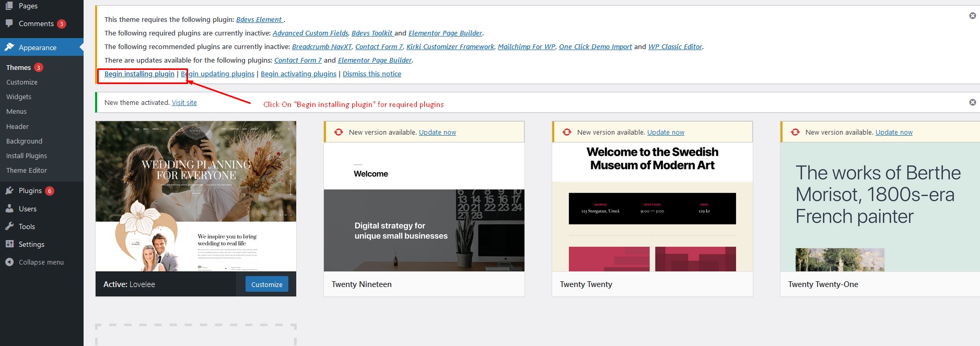Click the Comments speech bubble icon
980x346 pixels.
click(x=9, y=23)
